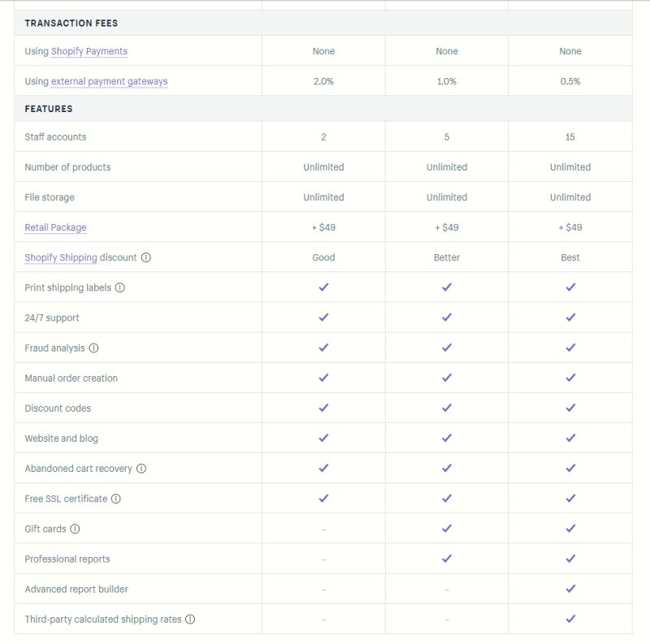
Task: Select the Website and blog checkmark in third column
Action: pyautogui.click(x=570, y=438)
